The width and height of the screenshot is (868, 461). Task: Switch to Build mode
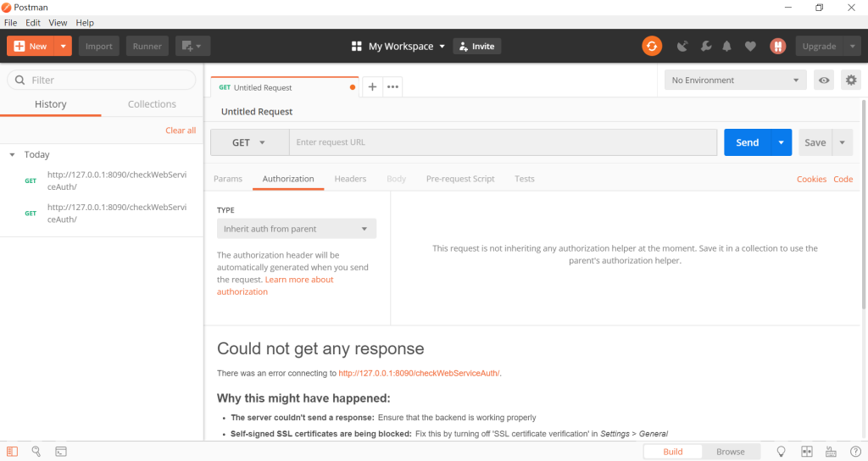tap(672, 452)
